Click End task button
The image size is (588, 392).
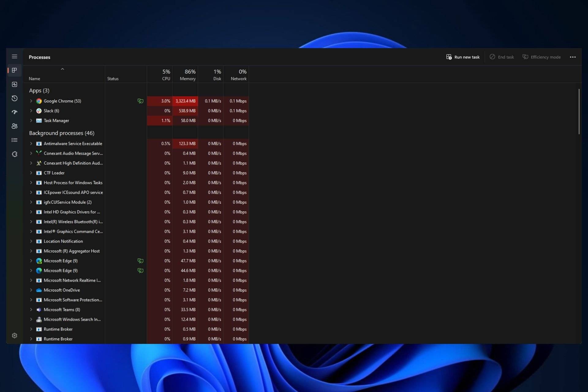point(502,57)
